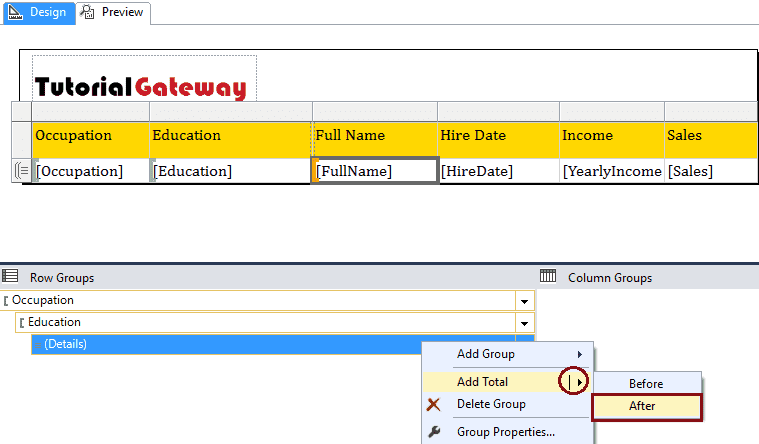Select the Hire Date header cell
Viewport: 759px width, 444px height.
(x=499, y=139)
